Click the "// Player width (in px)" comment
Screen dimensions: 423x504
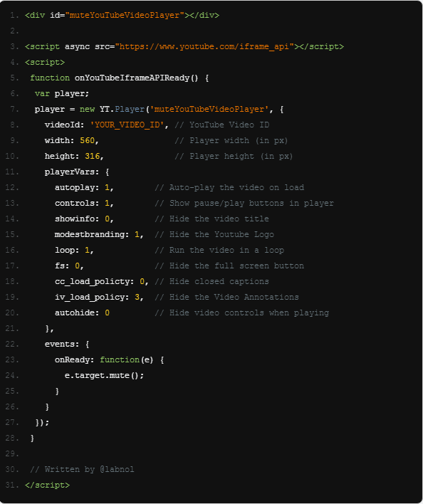tap(231, 140)
